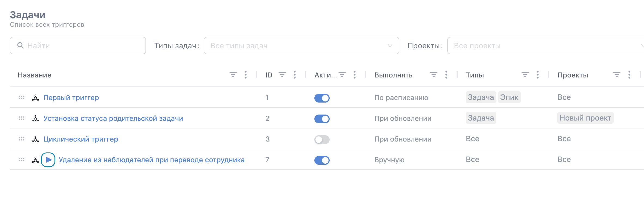Click the По расписанию cell
This screenshot has height=204, width=644.
401,98
